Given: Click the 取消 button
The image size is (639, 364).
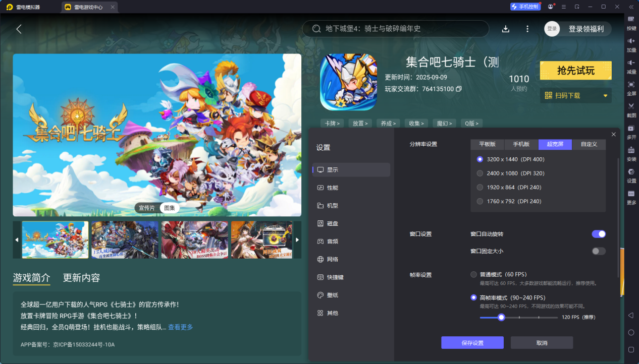Looking at the screenshot, I should (542, 343).
